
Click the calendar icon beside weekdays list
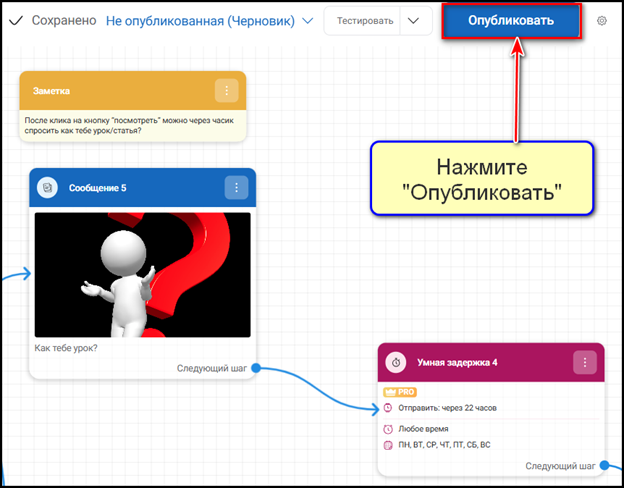pyautogui.click(x=388, y=445)
